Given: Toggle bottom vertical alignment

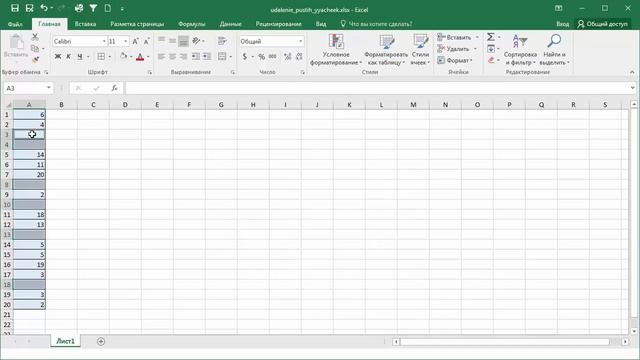Looking at the screenshot, I should (183, 41).
